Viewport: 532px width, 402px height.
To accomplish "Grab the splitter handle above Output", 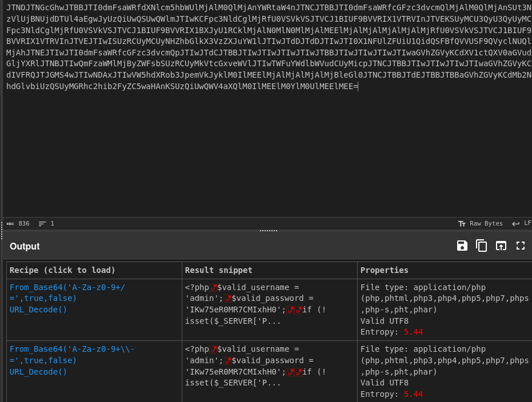I will click(268, 231).
